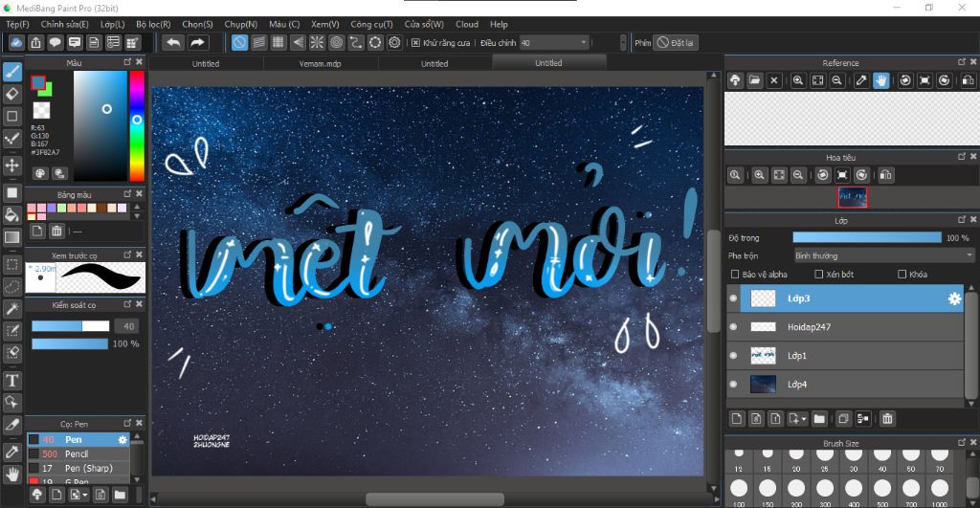This screenshot has width=980, height=508.
Task: Open the Lớp(L) menu
Action: pyautogui.click(x=113, y=24)
